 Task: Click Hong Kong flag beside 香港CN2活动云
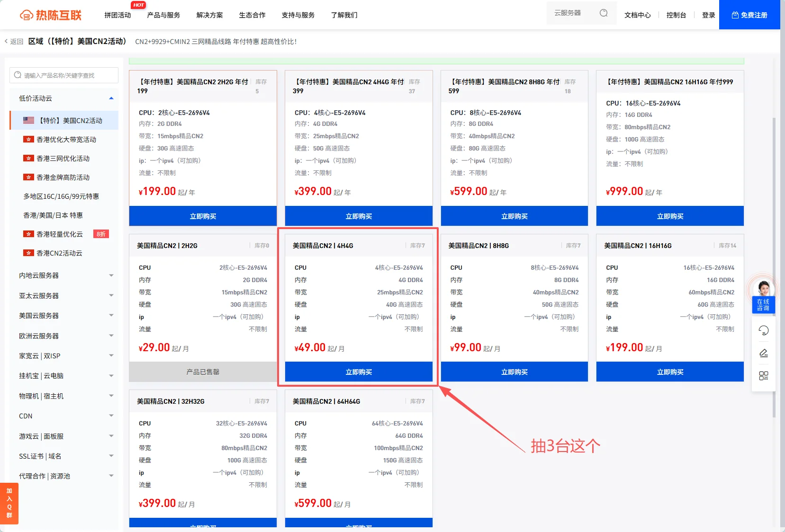[x=28, y=253]
